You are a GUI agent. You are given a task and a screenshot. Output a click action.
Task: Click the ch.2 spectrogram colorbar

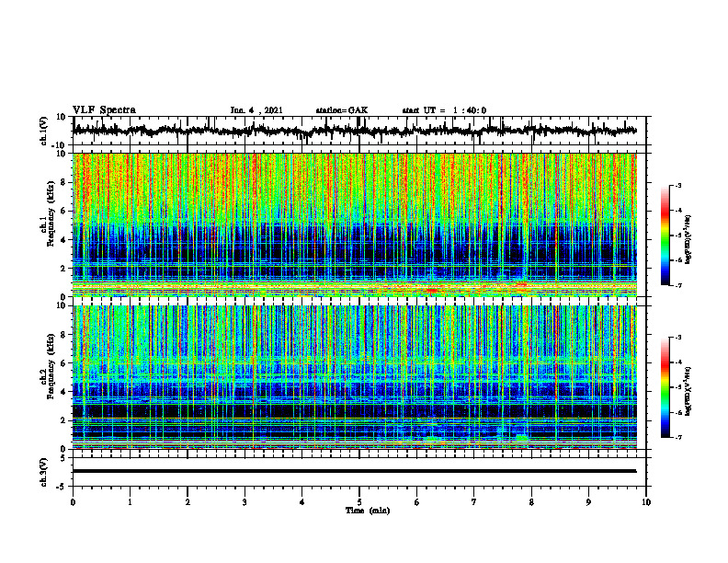click(x=665, y=387)
